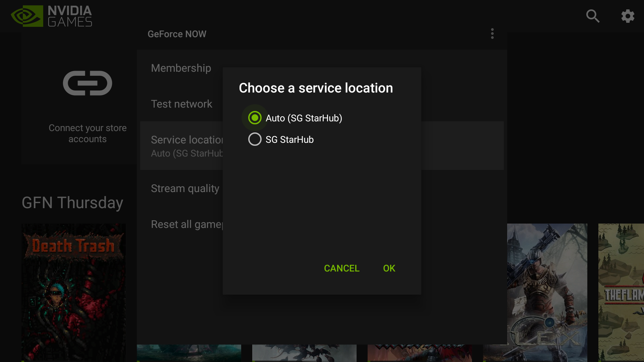Open the GeForce NOW three-dot overflow menu
Viewport: 644px width, 362px height.
[x=492, y=34]
